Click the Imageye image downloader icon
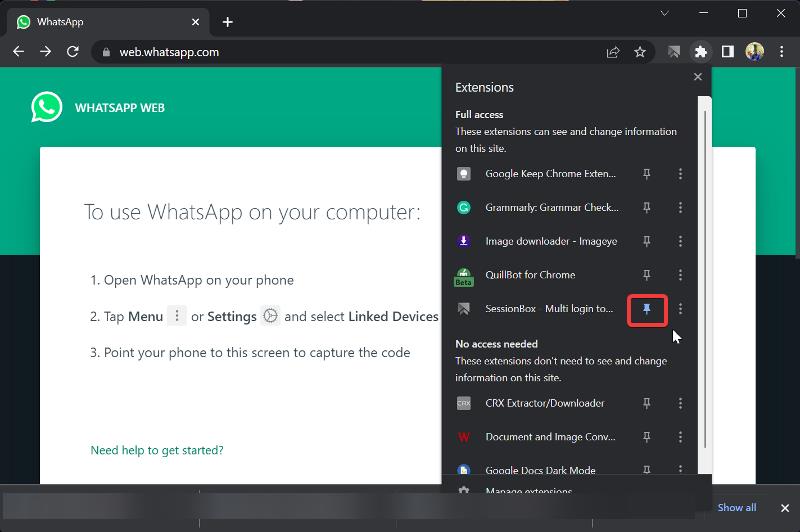 click(463, 241)
